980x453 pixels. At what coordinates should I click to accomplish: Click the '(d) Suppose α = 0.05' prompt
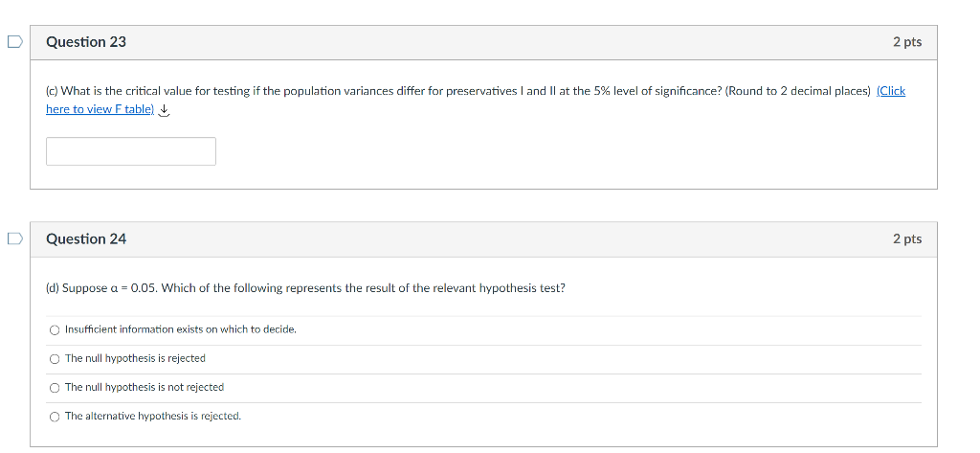point(305,288)
